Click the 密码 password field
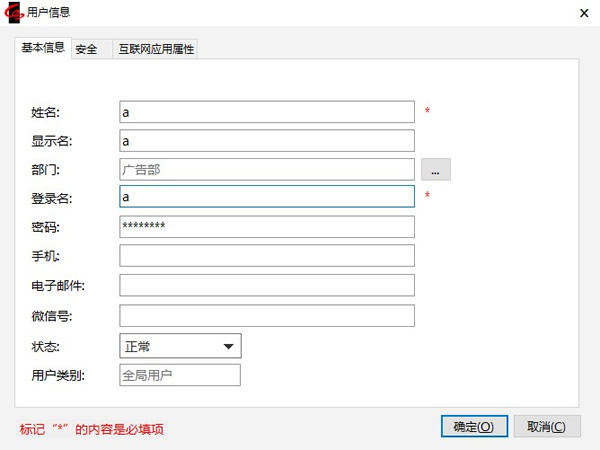Image resolution: width=600 pixels, height=450 pixels. [266, 226]
